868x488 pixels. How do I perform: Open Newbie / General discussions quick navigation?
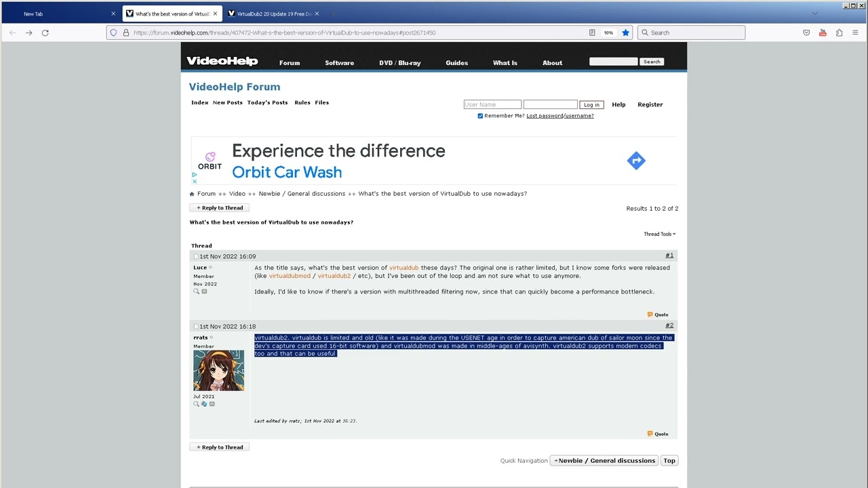[604, 461]
